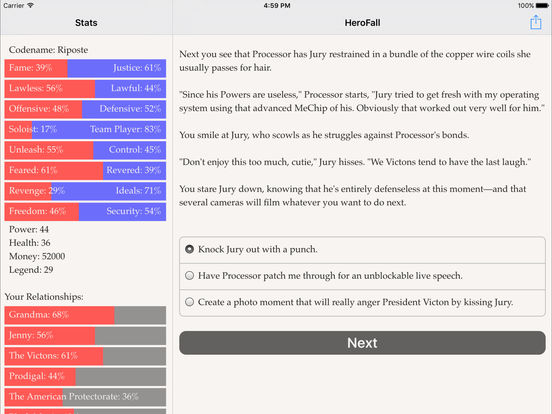Select 'Have Processor patch me through' option

(362, 276)
